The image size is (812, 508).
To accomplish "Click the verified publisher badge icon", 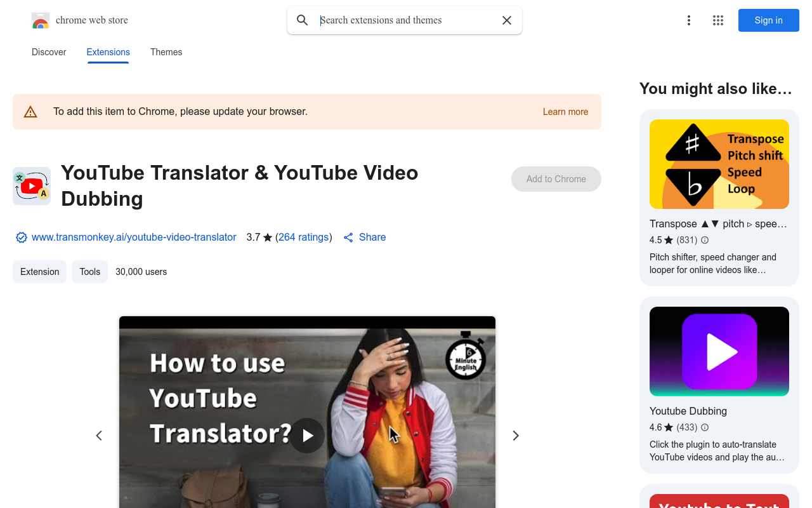I will pos(22,237).
